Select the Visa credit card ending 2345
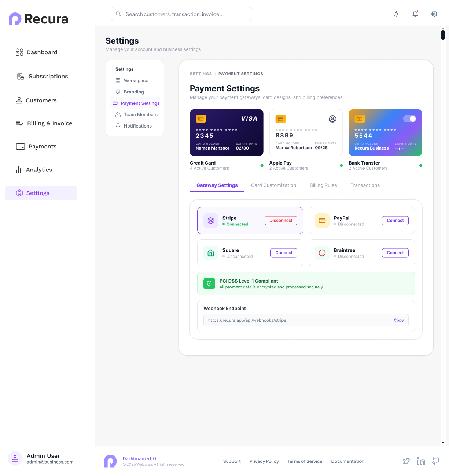This screenshot has width=449, height=476. pos(227,133)
